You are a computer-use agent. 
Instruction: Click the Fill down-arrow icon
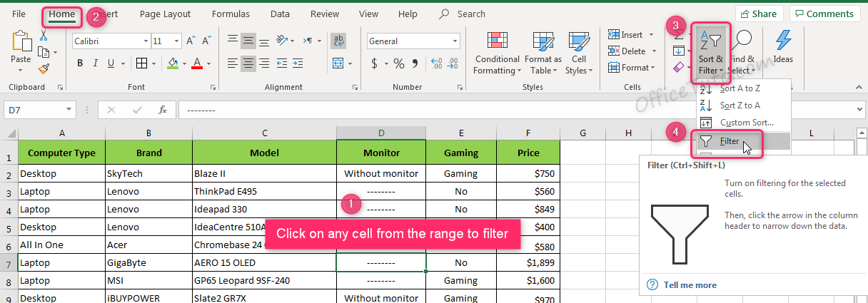click(x=679, y=51)
